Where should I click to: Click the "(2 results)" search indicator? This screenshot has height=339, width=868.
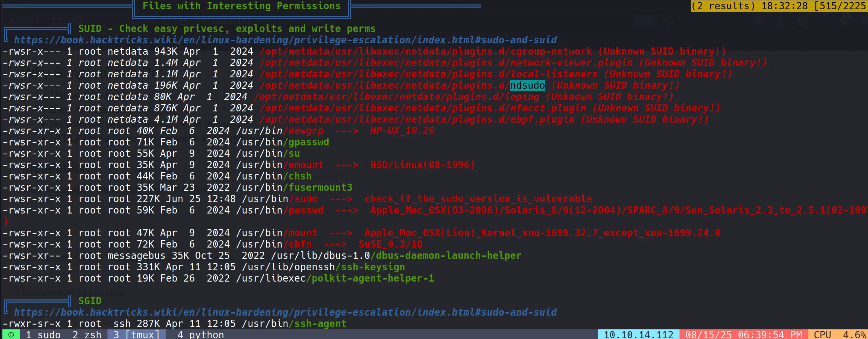(723, 6)
